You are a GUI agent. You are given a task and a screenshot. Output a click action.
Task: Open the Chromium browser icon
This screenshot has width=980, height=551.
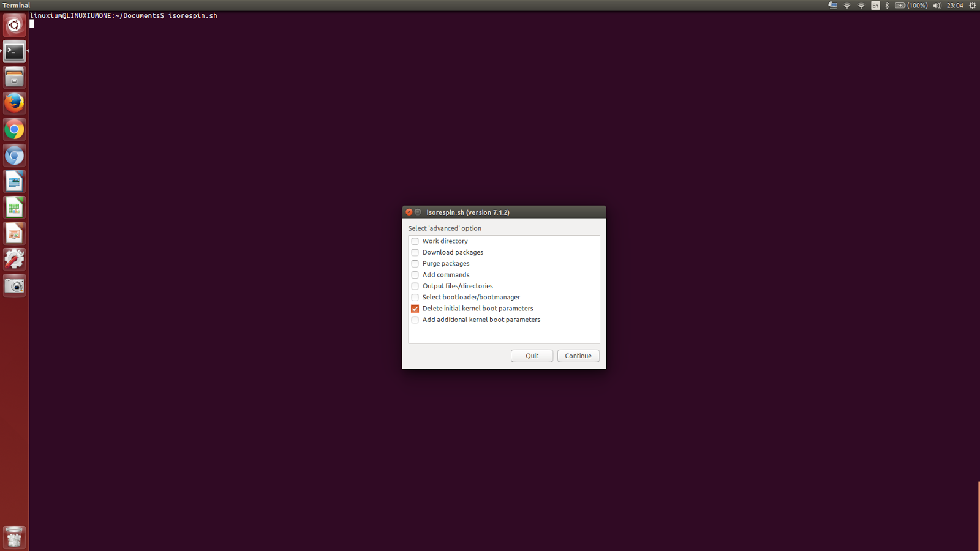tap(14, 156)
